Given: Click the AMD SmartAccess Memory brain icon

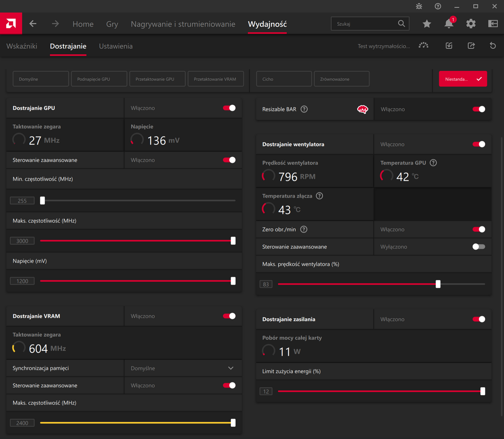Looking at the screenshot, I should coord(362,109).
